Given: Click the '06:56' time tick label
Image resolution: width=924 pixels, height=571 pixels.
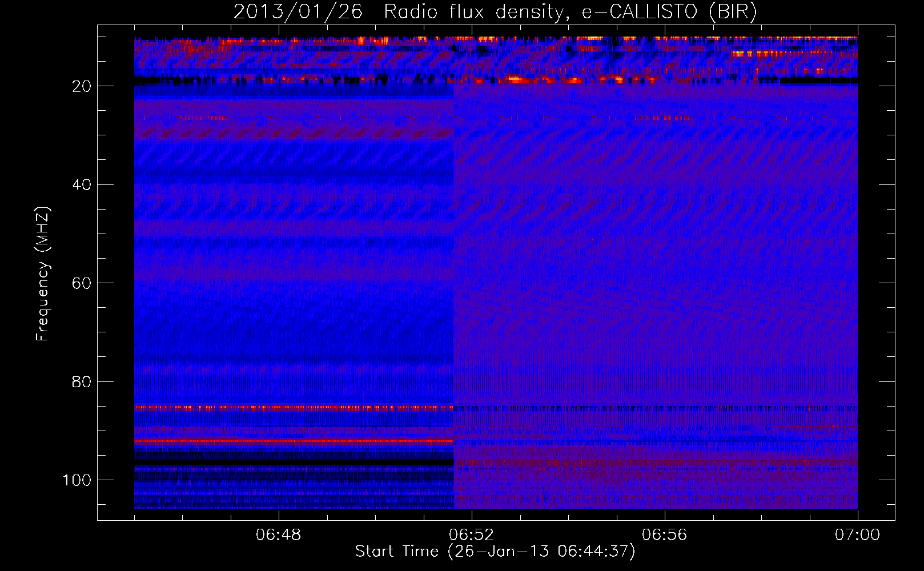Looking at the screenshot, I should pyautogui.click(x=664, y=535).
